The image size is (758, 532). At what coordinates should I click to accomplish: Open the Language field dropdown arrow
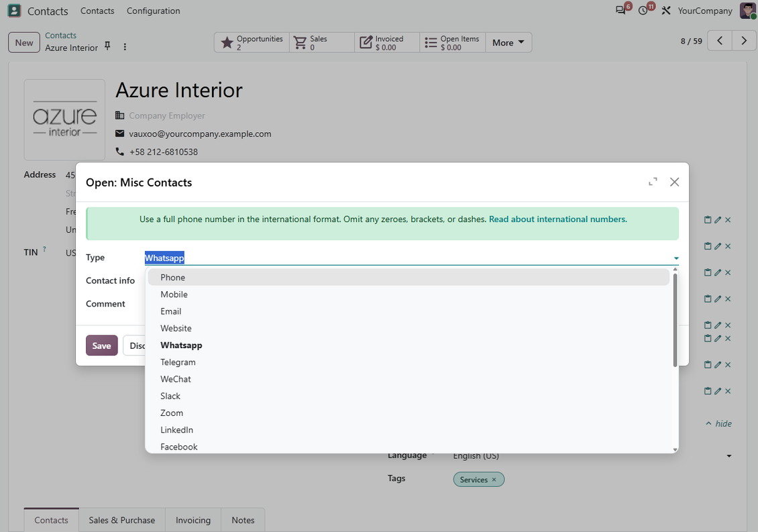(x=729, y=456)
